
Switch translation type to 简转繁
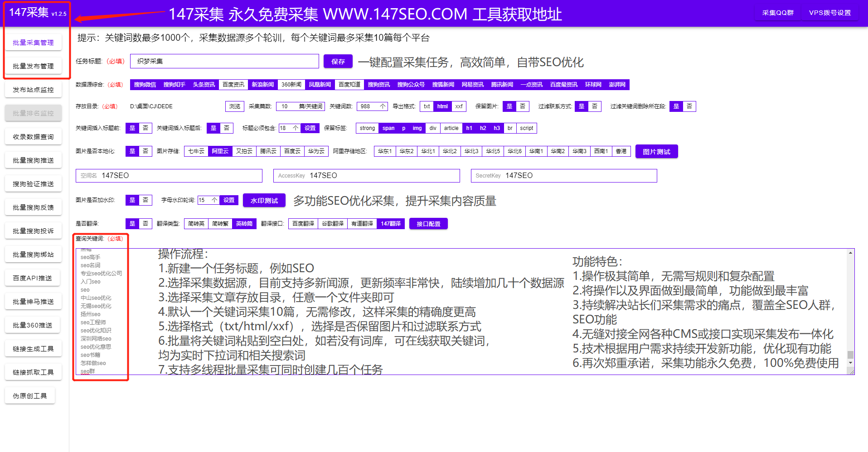[x=220, y=223]
